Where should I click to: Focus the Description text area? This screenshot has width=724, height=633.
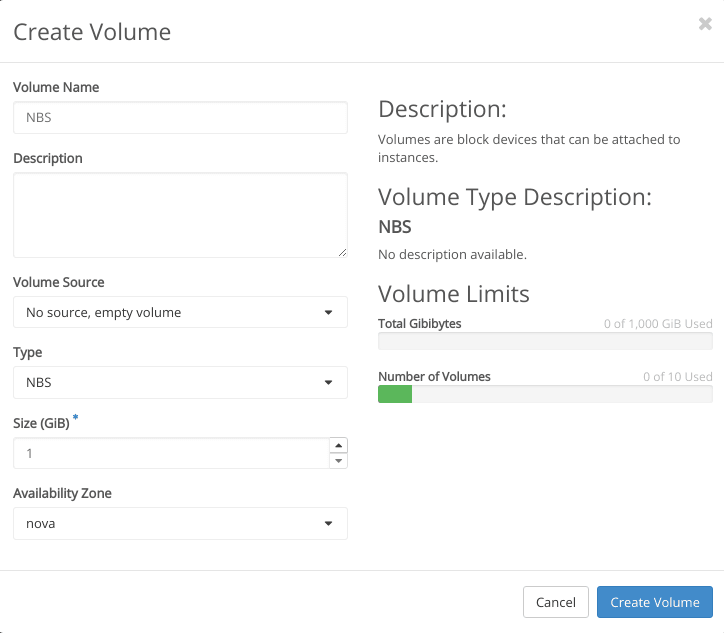tap(180, 214)
